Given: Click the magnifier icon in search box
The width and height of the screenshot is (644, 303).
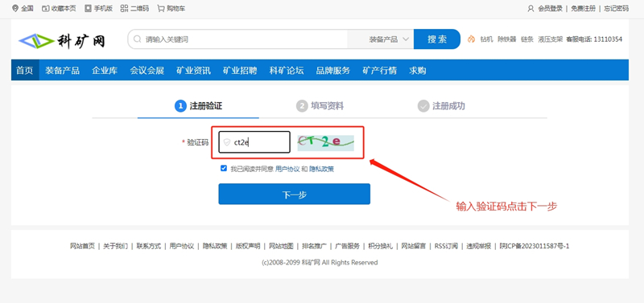Looking at the screenshot, I should (x=138, y=39).
